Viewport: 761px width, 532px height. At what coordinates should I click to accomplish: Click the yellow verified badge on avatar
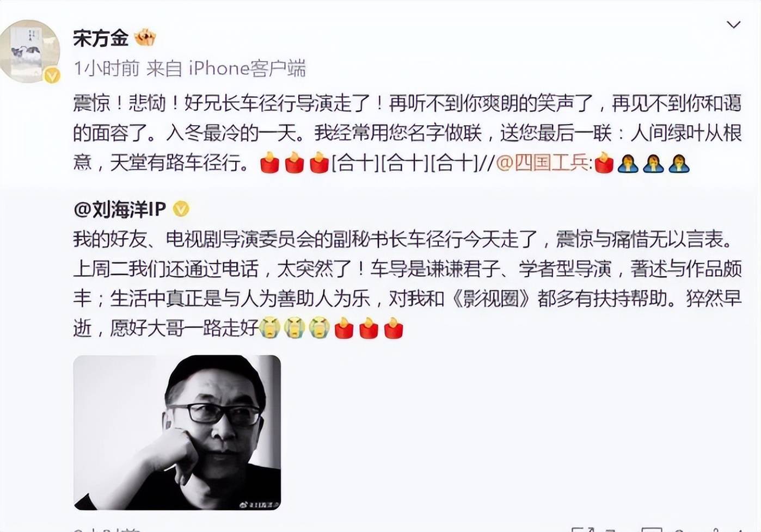pyautogui.click(x=52, y=76)
